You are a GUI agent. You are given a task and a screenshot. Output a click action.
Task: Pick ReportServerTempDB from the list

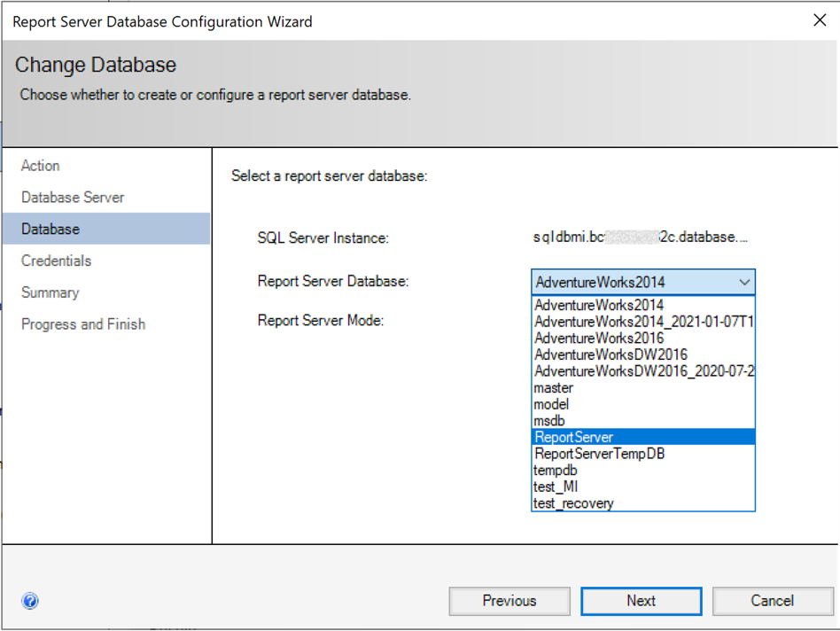click(600, 454)
